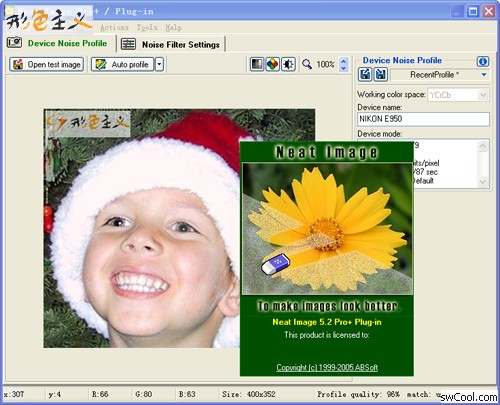Expand the Auto profile dropdown arrow
Image resolution: width=500 pixels, height=405 pixels.
160,64
